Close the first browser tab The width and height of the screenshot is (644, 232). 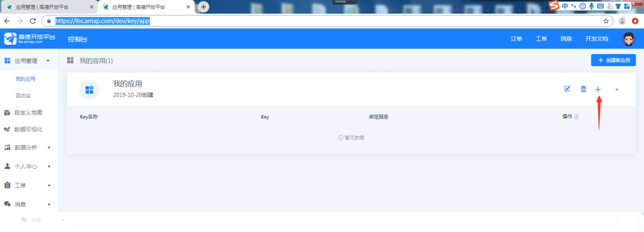point(91,7)
